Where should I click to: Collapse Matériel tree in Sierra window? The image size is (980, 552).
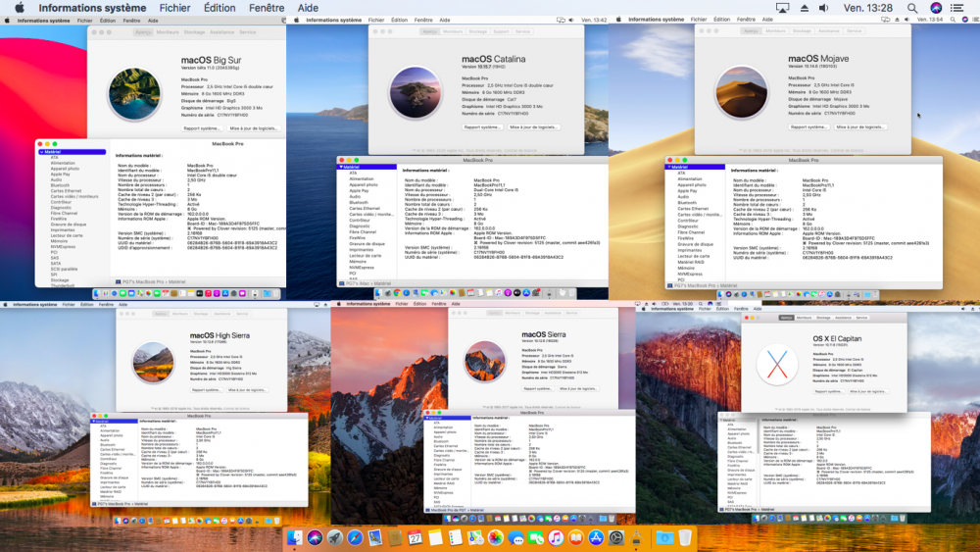point(428,418)
